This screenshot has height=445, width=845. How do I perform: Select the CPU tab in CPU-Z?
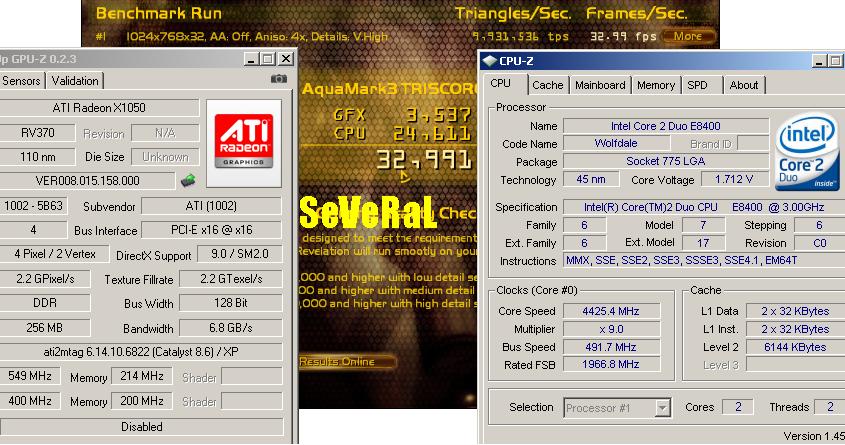click(x=501, y=84)
